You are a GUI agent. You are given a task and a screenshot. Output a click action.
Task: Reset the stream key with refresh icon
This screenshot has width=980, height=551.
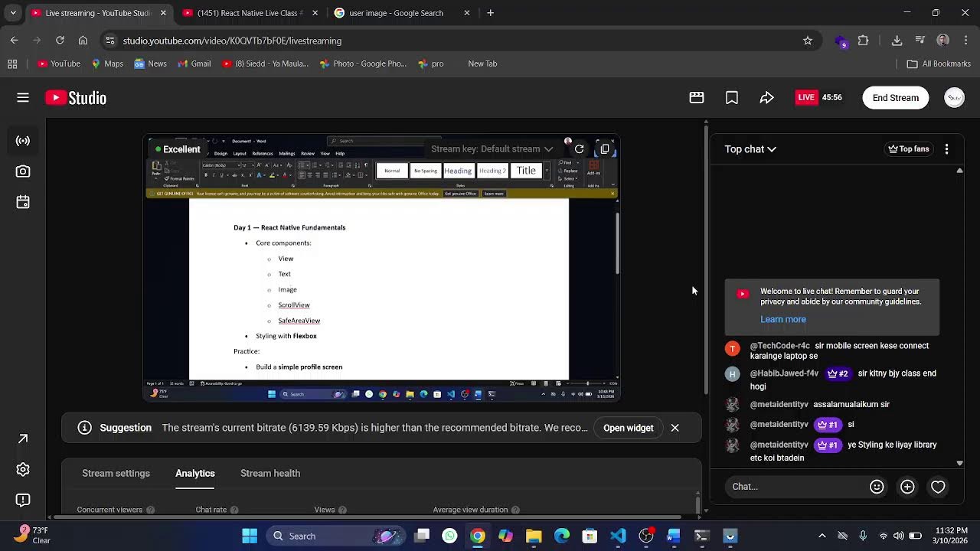580,148
